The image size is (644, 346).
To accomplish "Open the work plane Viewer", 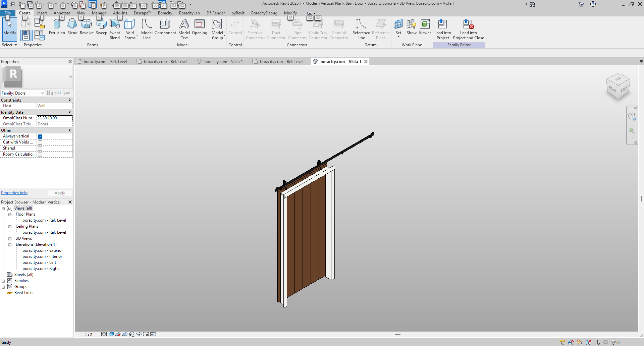I will pos(425,27).
